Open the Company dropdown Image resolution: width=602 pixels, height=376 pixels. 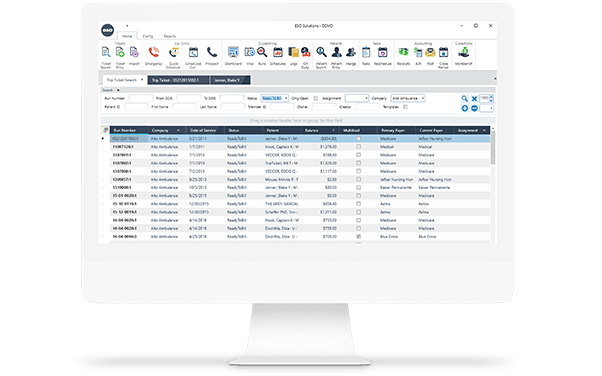tap(423, 98)
